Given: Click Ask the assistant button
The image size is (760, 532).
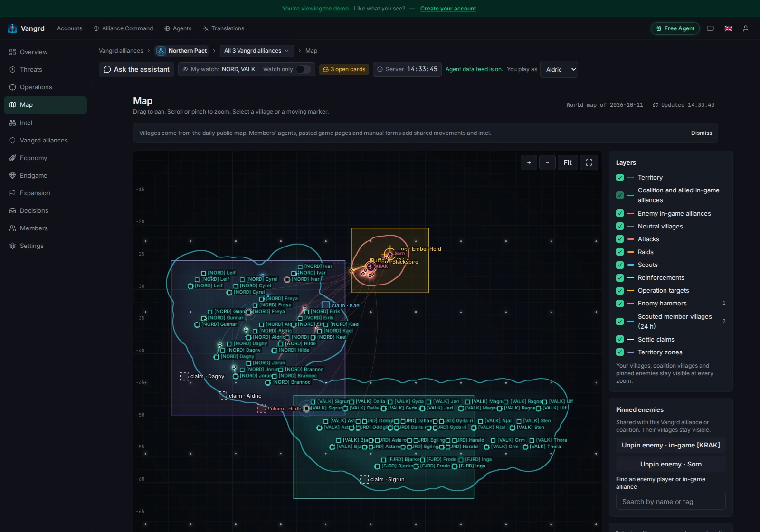Looking at the screenshot, I should [136, 69].
